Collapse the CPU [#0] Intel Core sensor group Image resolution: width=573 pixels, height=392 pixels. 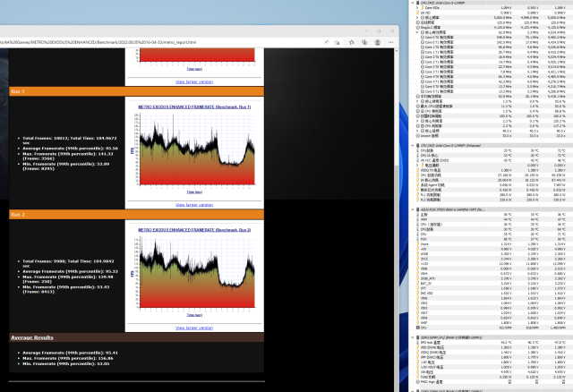(x=413, y=3)
